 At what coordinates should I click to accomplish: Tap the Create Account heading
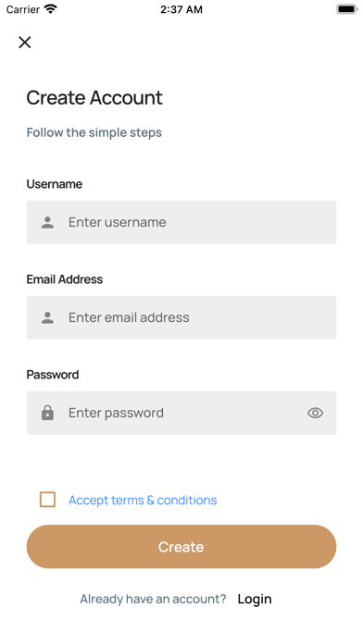(94, 98)
